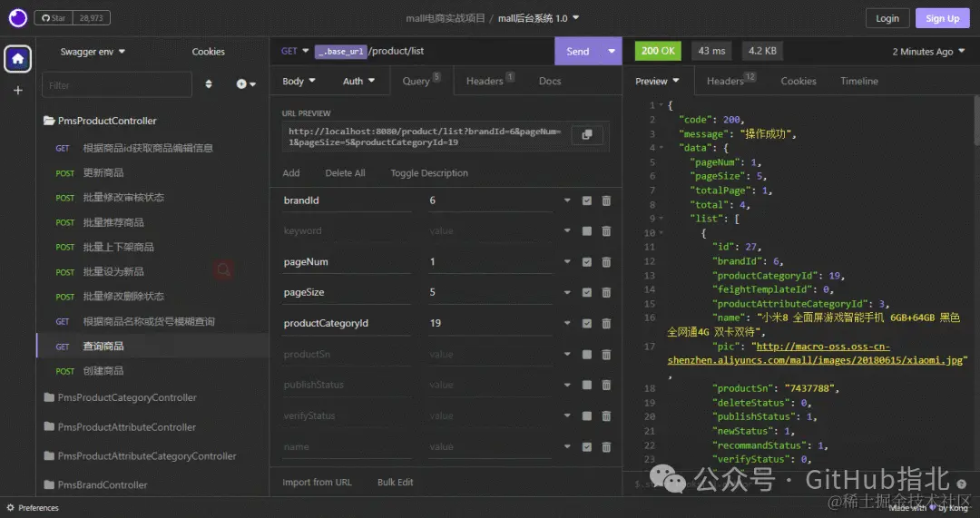
Task: Open Preferences gear in status bar
Action: pyautogui.click(x=10, y=507)
